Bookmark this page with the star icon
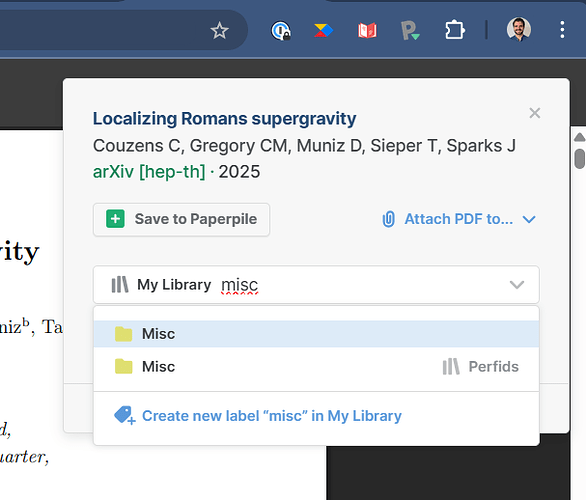This screenshot has width=586, height=500. 219,30
